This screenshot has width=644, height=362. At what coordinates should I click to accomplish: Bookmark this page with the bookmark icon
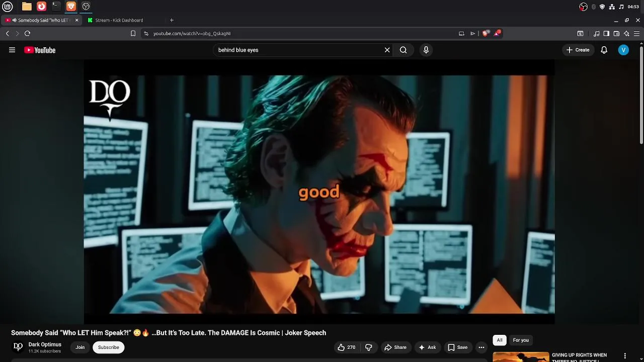(x=133, y=34)
